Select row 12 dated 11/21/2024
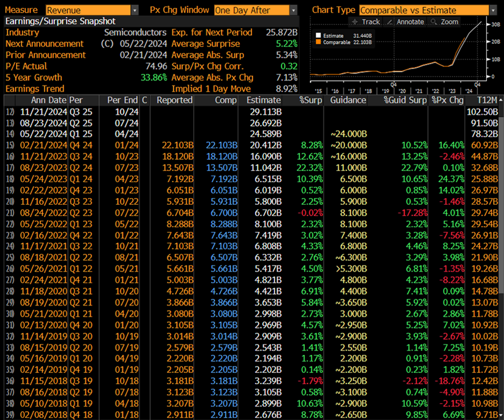 pos(43,112)
